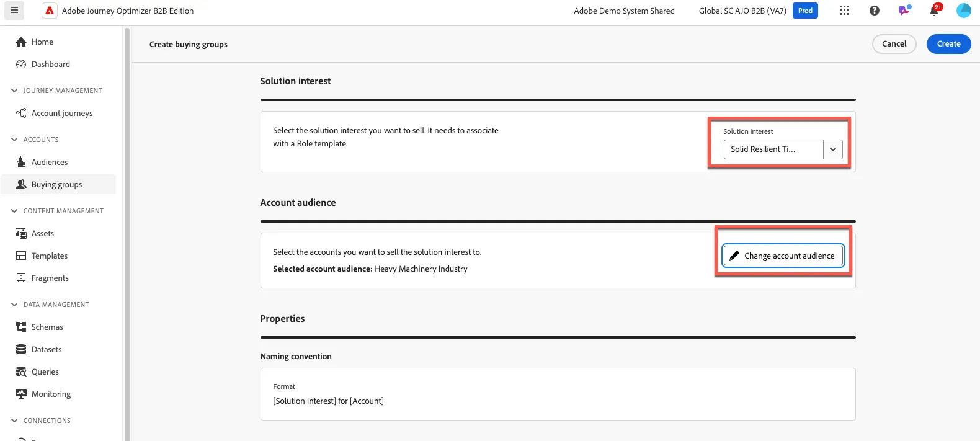Click Change account audience button
Image resolution: width=980 pixels, height=441 pixels.
pyautogui.click(x=783, y=256)
